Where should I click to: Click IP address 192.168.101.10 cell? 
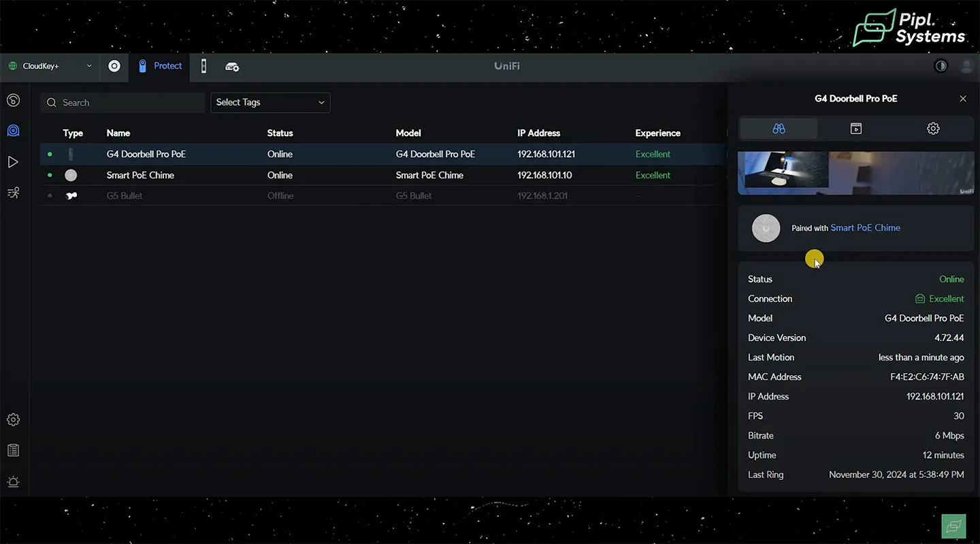click(x=544, y=176)
